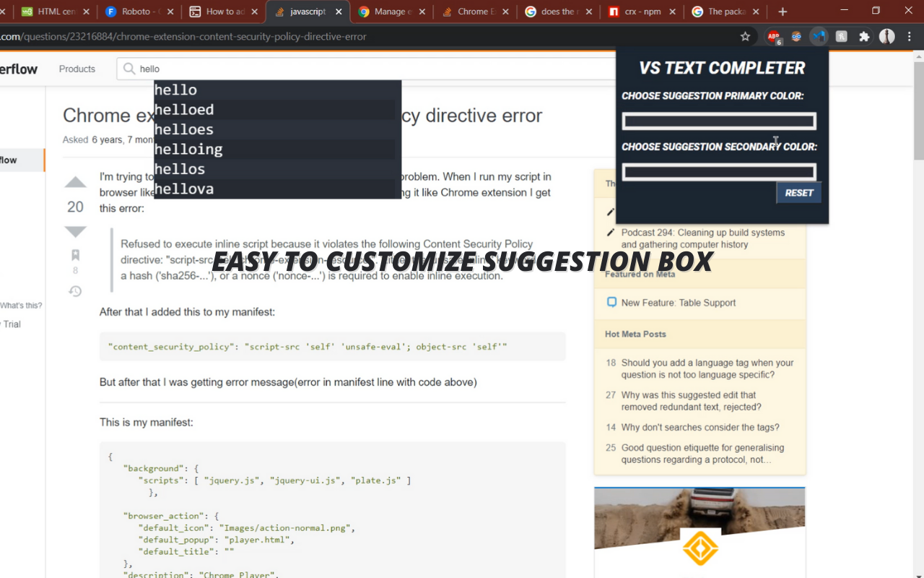The image size is (924, 578).
Task: Select the 'helloes' suggestion
Action: [x=277, y=129]
